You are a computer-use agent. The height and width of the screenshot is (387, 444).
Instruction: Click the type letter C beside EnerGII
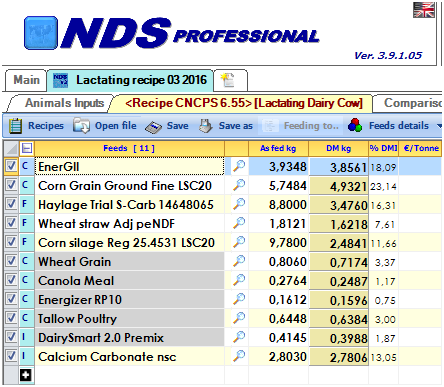25,166
